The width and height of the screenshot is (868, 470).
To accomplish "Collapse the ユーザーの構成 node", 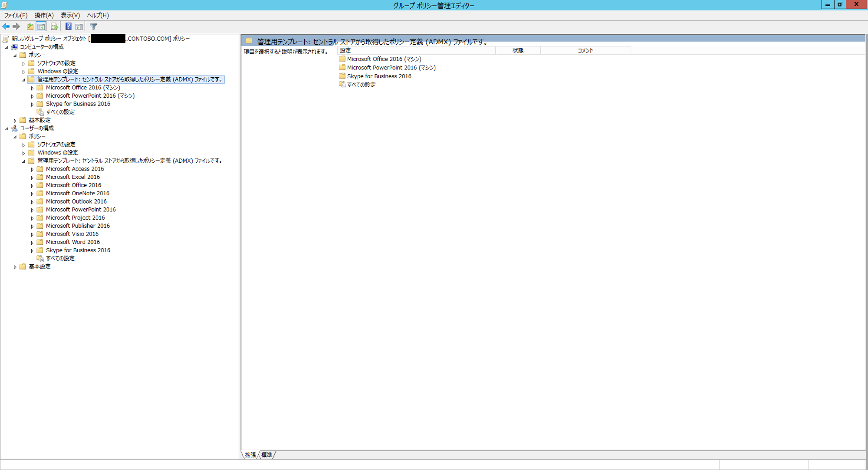I will pyautogui.click(x=7, y=128).
